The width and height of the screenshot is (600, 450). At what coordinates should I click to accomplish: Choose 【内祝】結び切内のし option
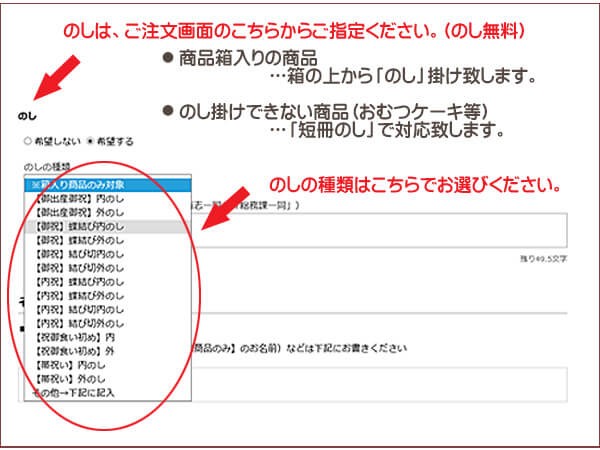tap(80, 310)
